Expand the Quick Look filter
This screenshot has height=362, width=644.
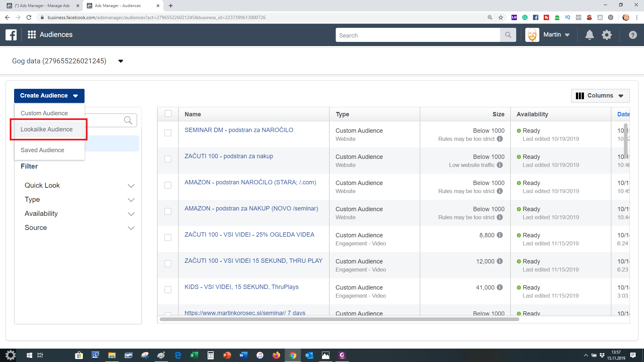[x=131, y=186]
